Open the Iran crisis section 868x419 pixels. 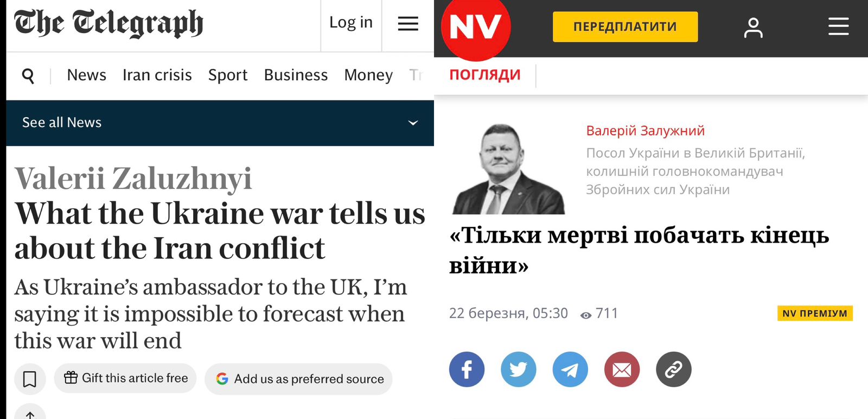tap(157, 75)
